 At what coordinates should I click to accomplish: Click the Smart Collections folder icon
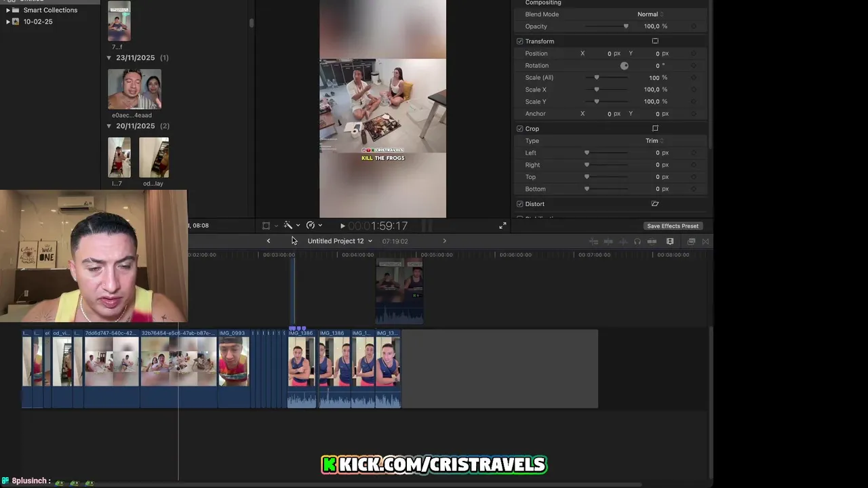(x=16, y=10)
